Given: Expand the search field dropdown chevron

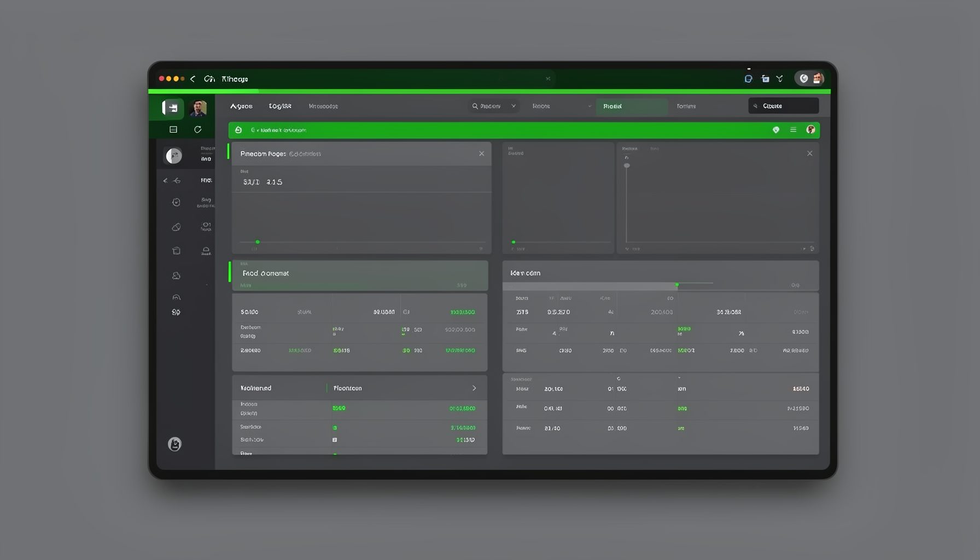Looking at the screenshot, I should pyautogui.click(x=514, y=106).
